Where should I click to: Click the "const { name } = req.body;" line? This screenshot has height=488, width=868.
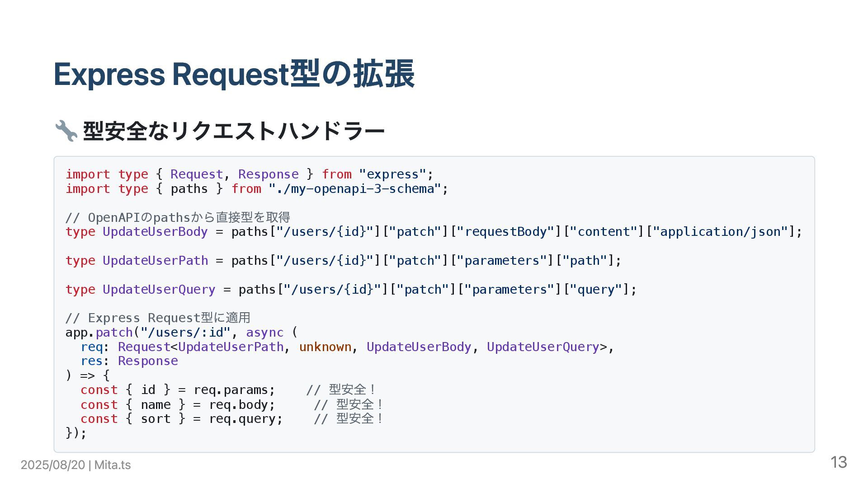tap(178, 405)
